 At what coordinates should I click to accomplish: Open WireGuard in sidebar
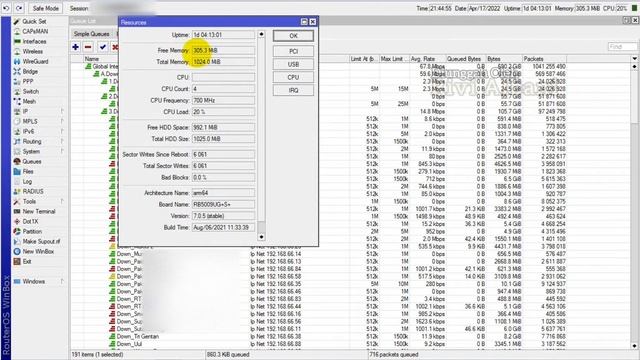pyautogui.click(x=35, y=62)
